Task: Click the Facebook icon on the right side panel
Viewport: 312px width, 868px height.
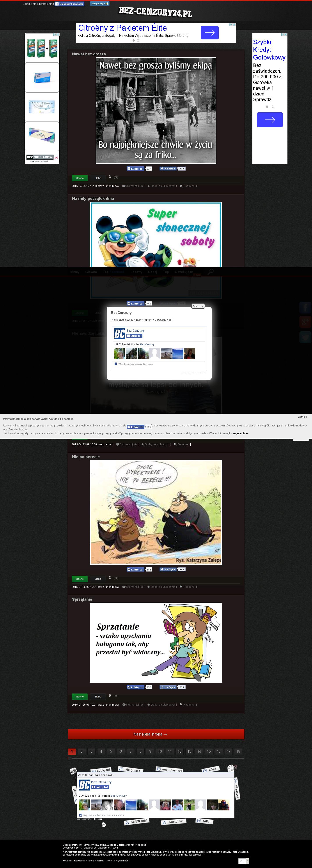Action: click(x=305, y=307)
